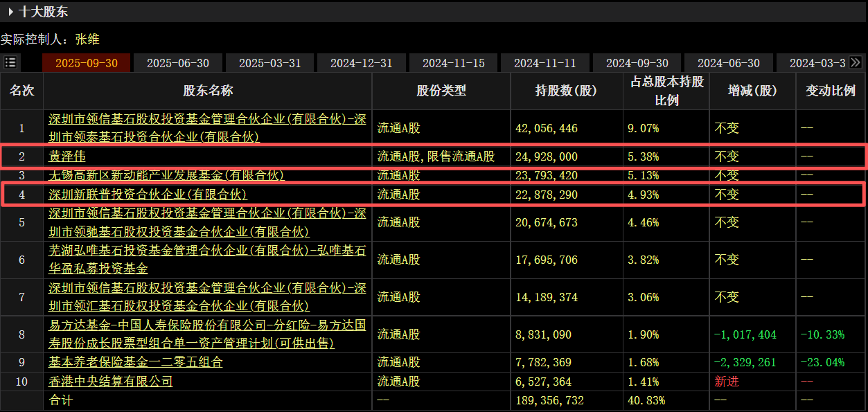Image resolution: width=868 pixels, height=412 pixels.
Task: Select the active 2025-09-30 tab
Action: [87, 63]
